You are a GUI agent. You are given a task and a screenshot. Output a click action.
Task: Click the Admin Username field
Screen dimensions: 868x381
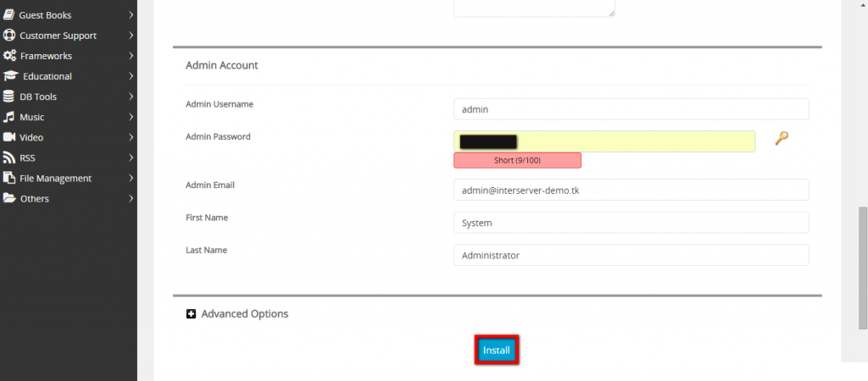tap(631, 109)
